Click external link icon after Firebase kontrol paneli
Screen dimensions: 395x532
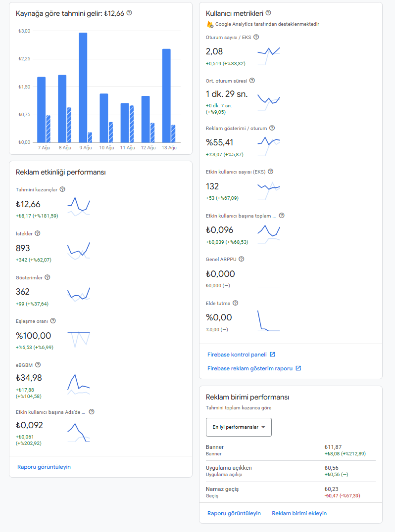click(272, 354)
